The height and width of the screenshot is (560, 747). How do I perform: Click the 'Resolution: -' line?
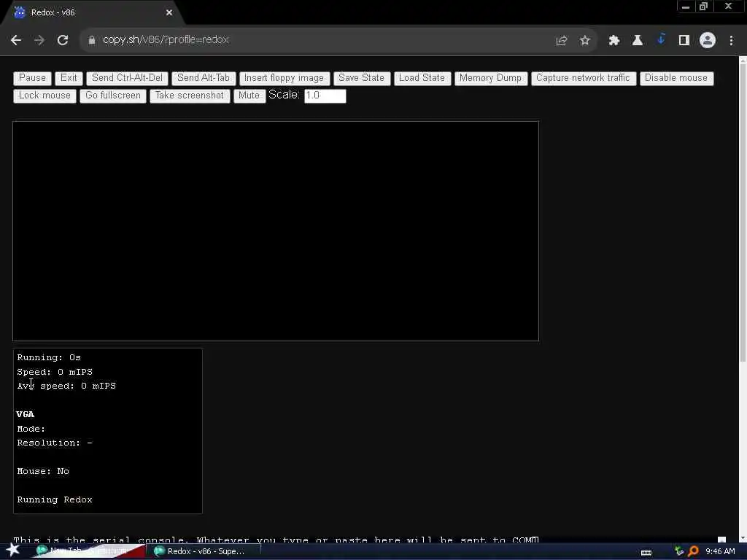point(55,443)
